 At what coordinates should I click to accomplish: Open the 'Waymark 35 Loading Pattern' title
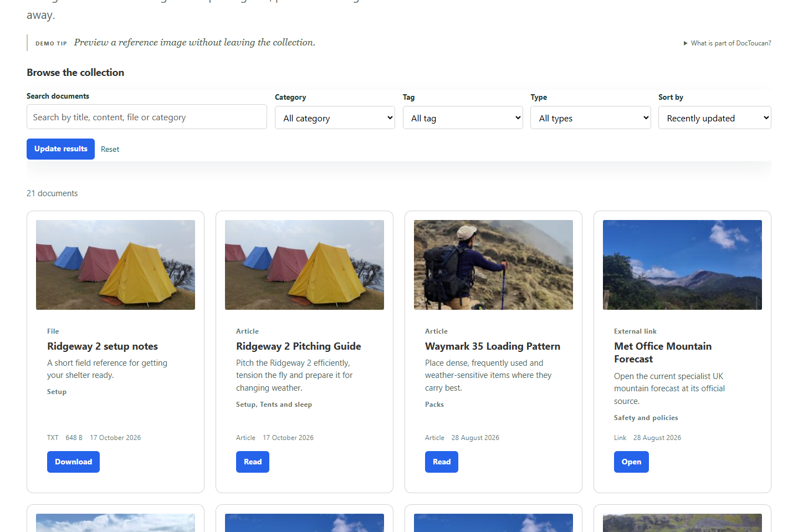point(493,346)
